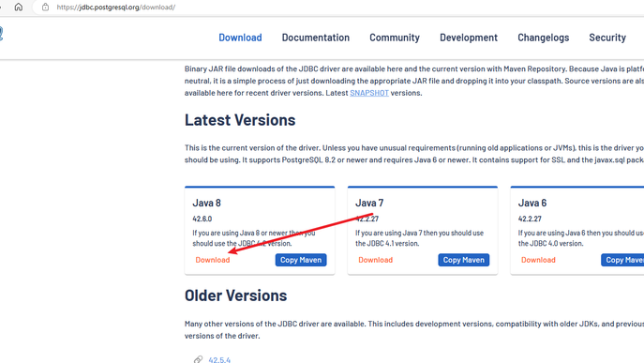Download the Java 6 driver
The width and height of the screenshot is (644, 363).
pos(538,260)
